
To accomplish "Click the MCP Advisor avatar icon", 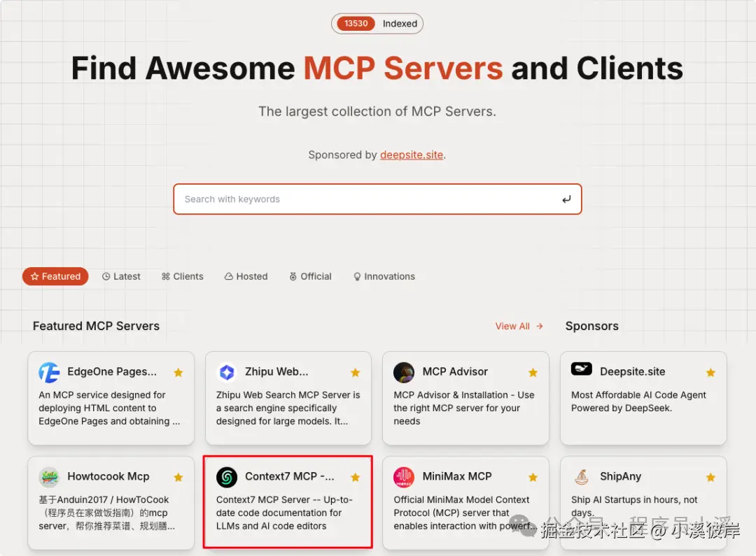I will (x=404, y=373).
